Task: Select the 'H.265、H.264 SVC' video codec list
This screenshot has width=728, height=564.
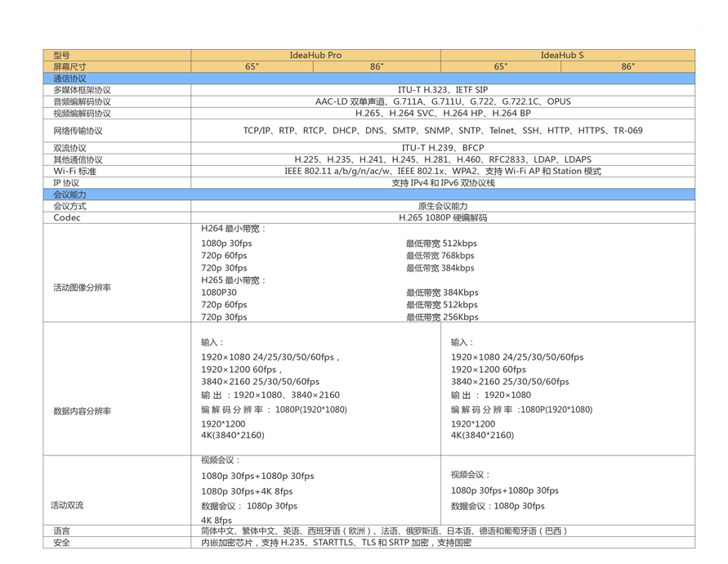Action: 443,114
